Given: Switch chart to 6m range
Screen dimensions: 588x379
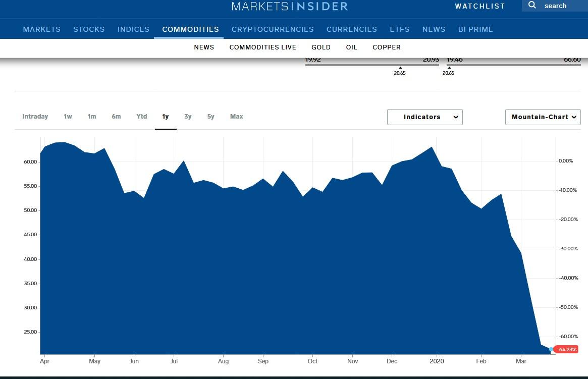Looking at the screenshot, I should pos(116,117).
